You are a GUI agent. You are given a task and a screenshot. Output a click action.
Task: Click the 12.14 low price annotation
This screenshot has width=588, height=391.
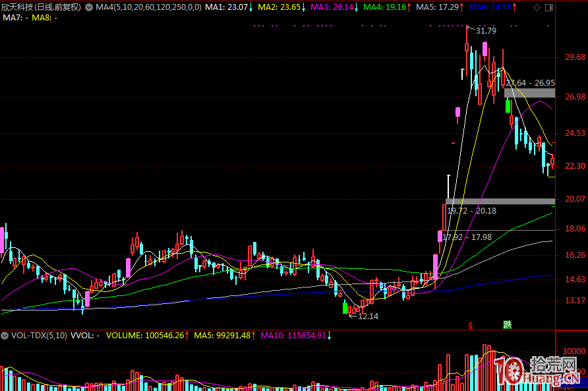click(368, 316)
